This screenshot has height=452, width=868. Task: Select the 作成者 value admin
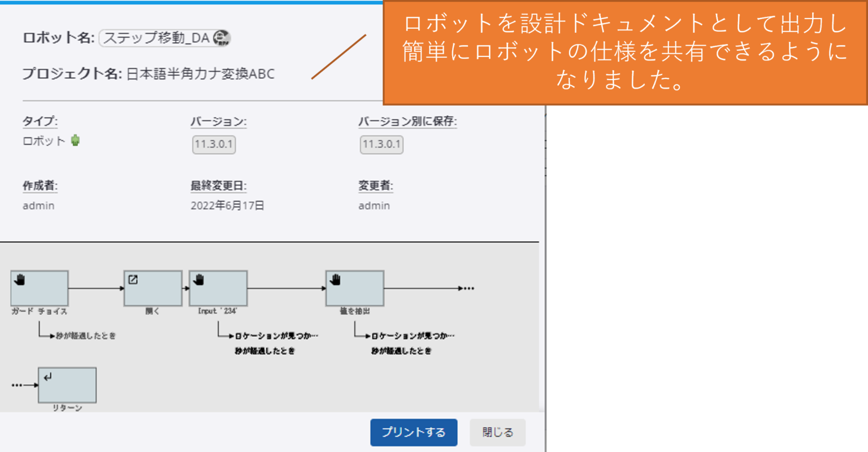(37, 205)
